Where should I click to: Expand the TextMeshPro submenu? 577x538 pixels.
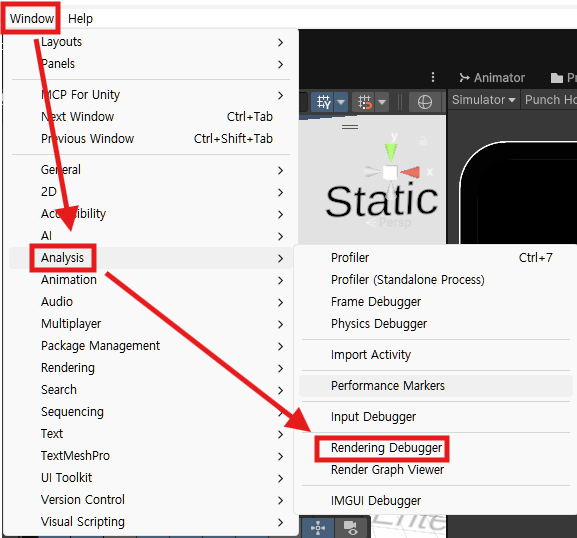[151, 456]
